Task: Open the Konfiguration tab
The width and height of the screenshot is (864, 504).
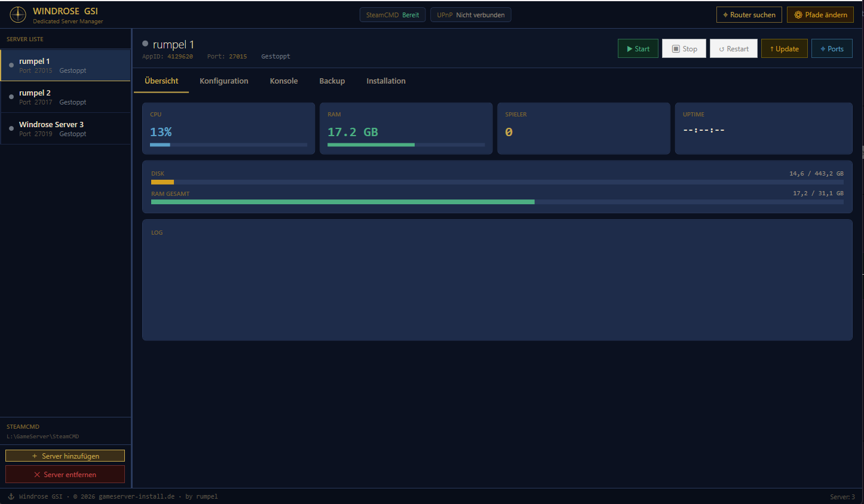Action: click(x=224, y=81)
